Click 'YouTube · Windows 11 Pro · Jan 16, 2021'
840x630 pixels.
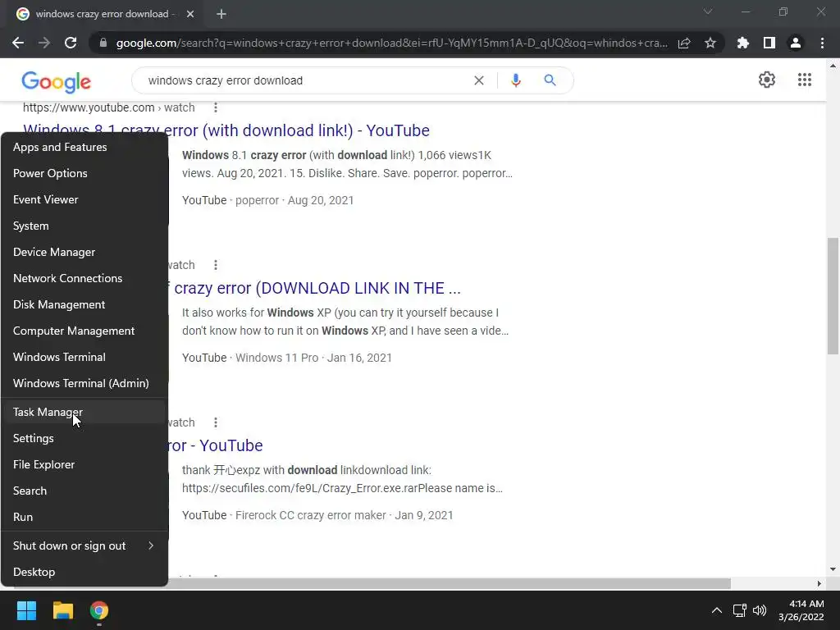[287, 358]
